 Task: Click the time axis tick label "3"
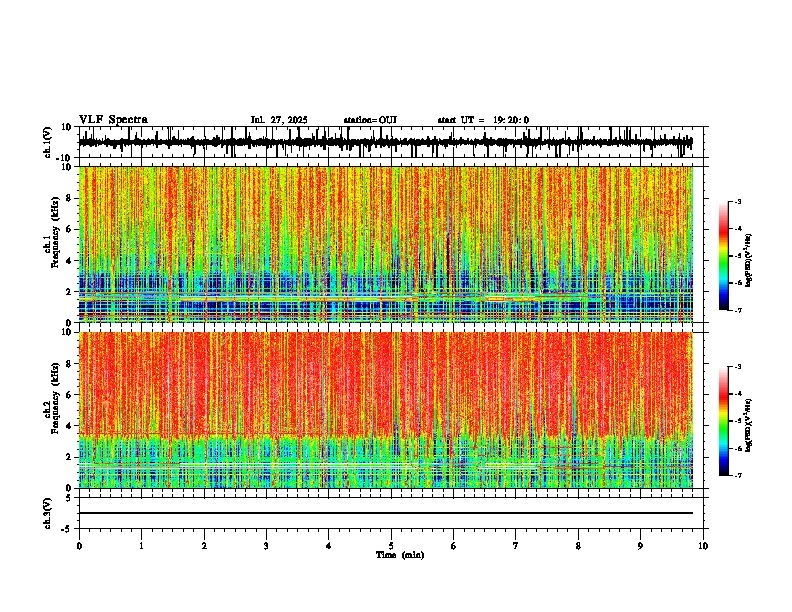[x=266, y=546]
